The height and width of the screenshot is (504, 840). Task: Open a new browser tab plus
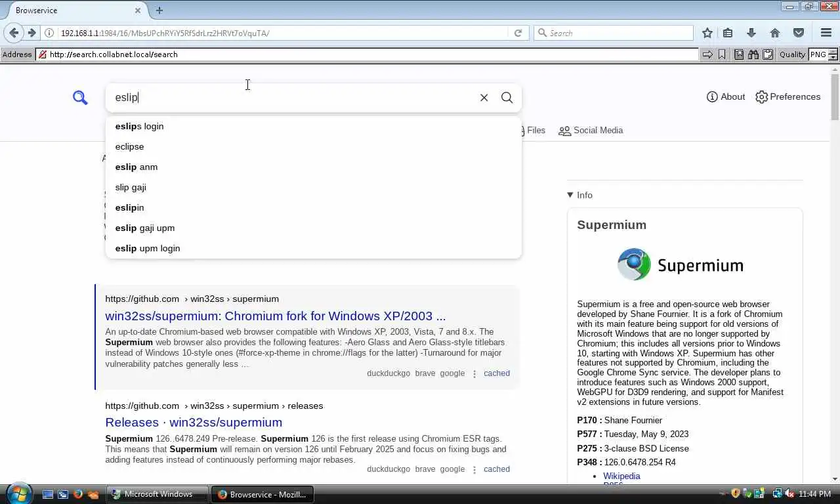(159, 10)
